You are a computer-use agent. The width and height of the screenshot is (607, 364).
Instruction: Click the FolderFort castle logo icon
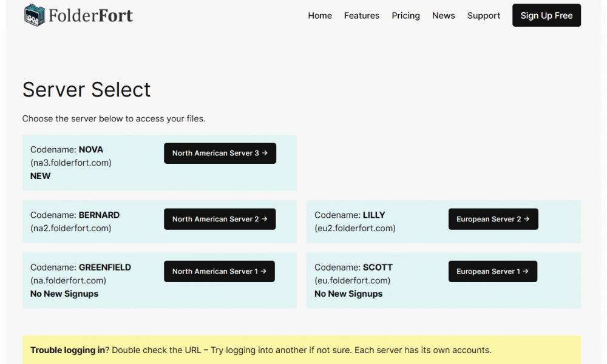[x=35, y=16]
